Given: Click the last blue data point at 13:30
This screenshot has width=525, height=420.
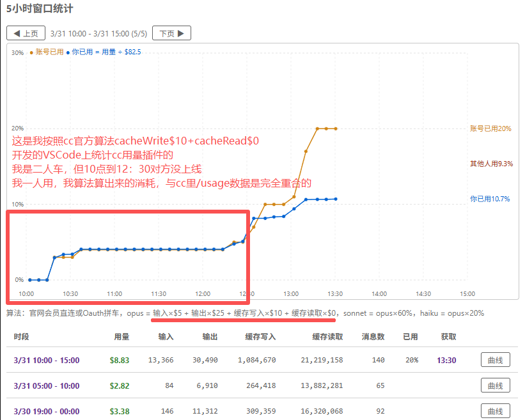Looking at the screenshot, I should point(336,199).
